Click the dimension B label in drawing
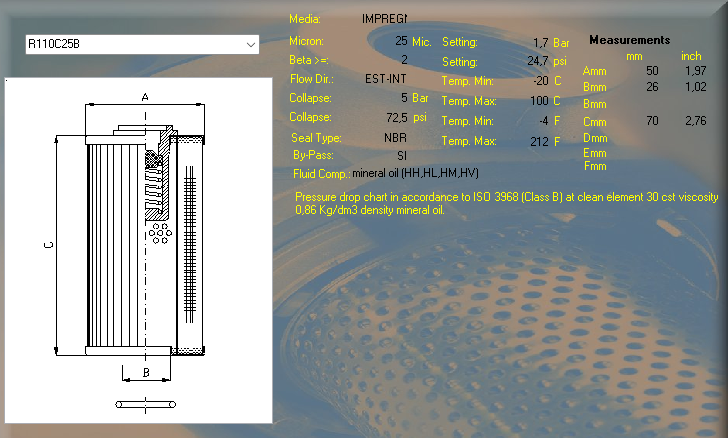Viewport: 728px width, 438px height. click(146, 373)
